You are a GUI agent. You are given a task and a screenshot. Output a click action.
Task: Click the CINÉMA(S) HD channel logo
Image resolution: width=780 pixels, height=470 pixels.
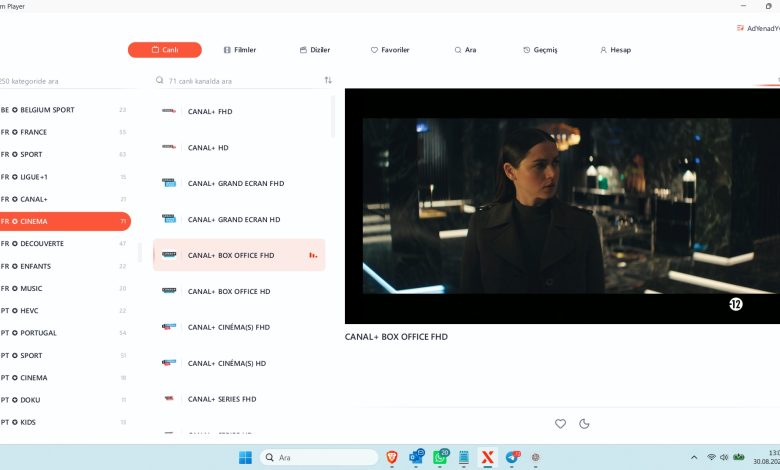pos(169,363)
